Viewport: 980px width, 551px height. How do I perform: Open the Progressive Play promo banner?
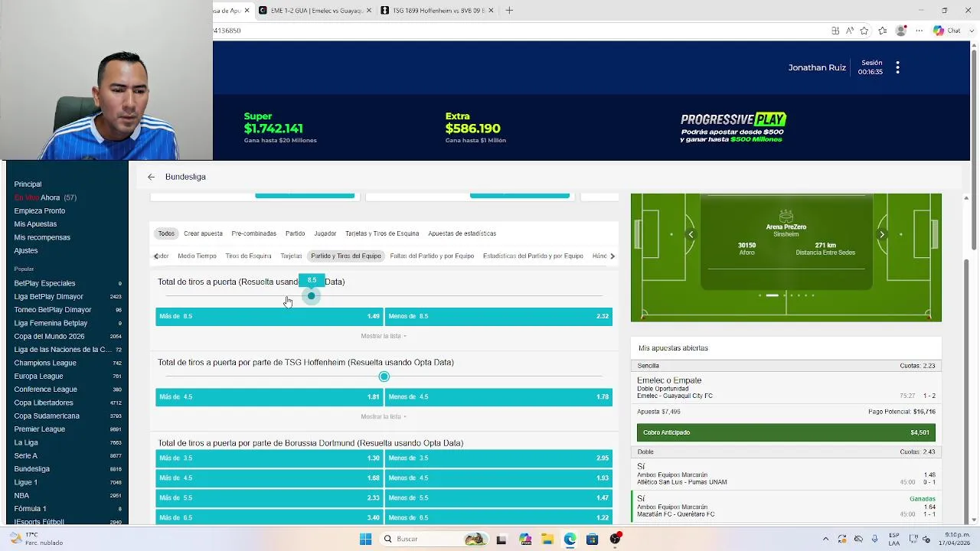tap(733, 128)
